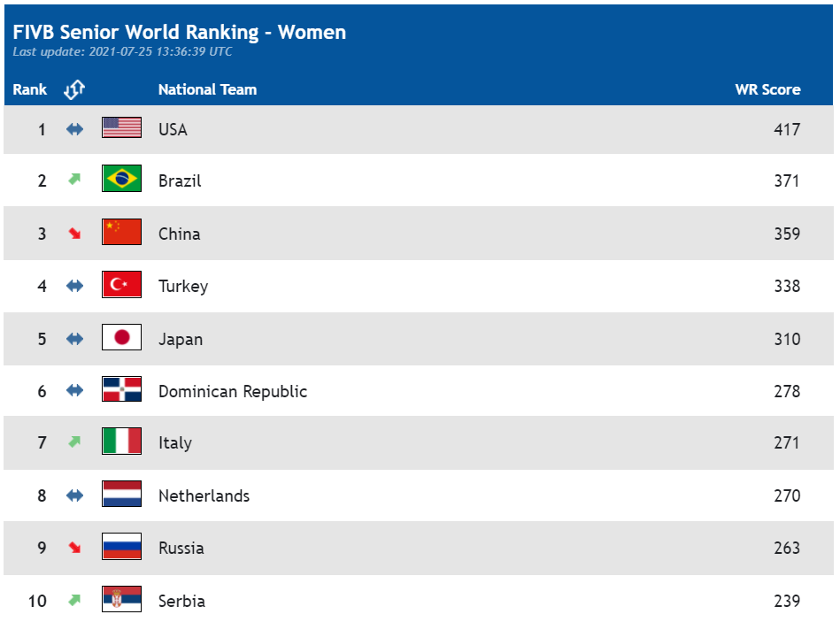Click Serbia's WR score 239
The width and height of the screenshot is (840, 622).
click(787, 601)
